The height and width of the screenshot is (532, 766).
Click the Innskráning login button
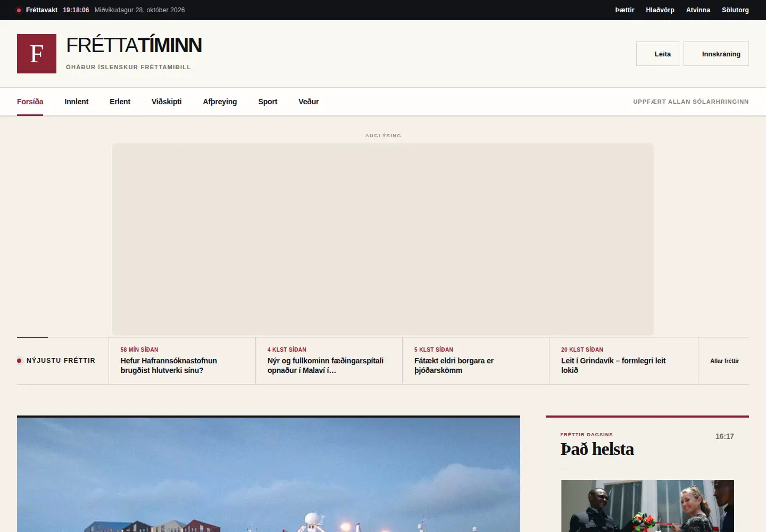(716, 54)
